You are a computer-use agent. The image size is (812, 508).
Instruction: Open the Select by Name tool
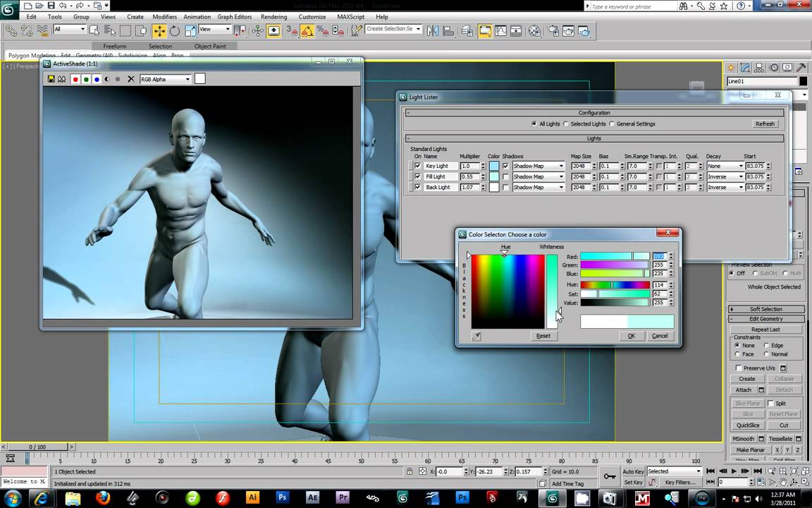pos(109,31)
